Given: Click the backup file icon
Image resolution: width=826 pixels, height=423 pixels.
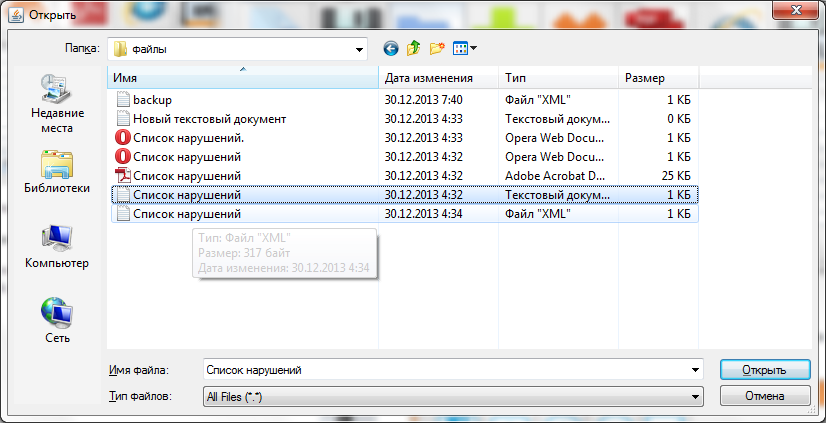Looking at the screenshot, I should (122, 100).
